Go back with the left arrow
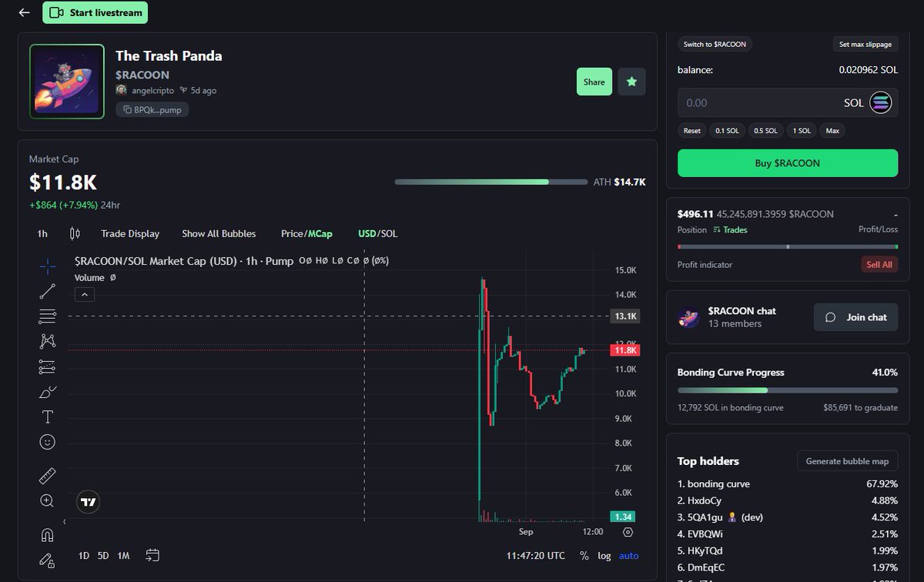 click(25, 12)
